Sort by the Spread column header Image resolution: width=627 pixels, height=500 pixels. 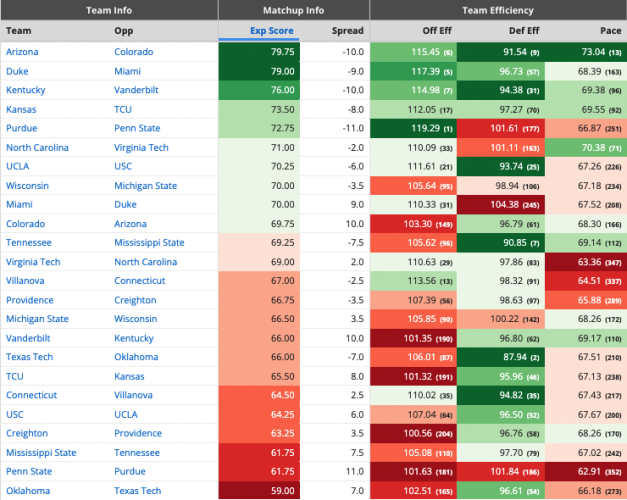[x=347, y=31]
